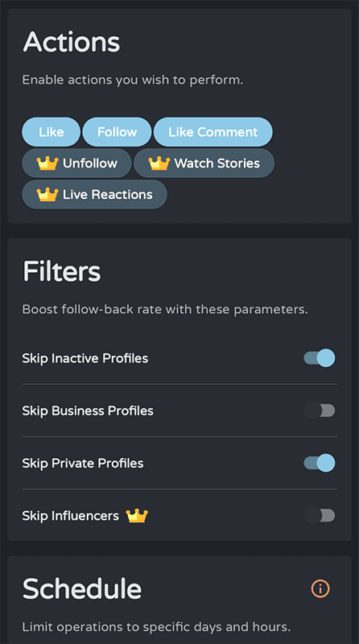The image size is (359, 644).
Task: Enable the premium Unfollow action
Action: tap(76, 163)
